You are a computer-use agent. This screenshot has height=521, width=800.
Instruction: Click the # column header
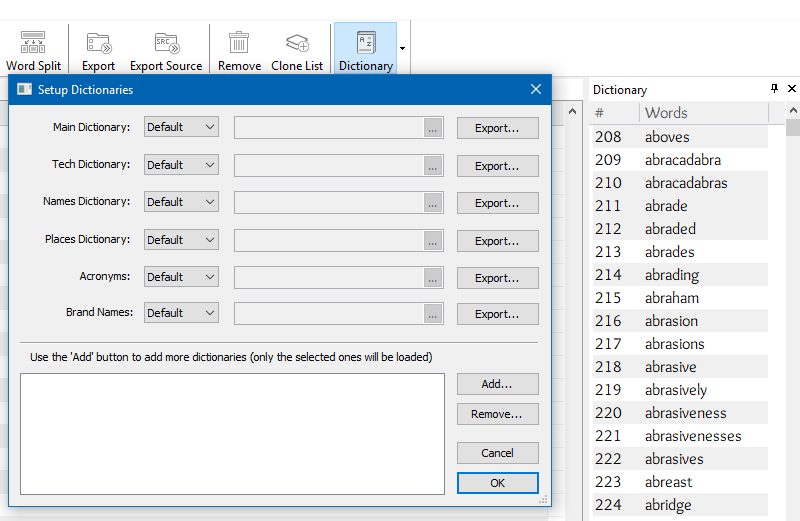coord(616,112)
